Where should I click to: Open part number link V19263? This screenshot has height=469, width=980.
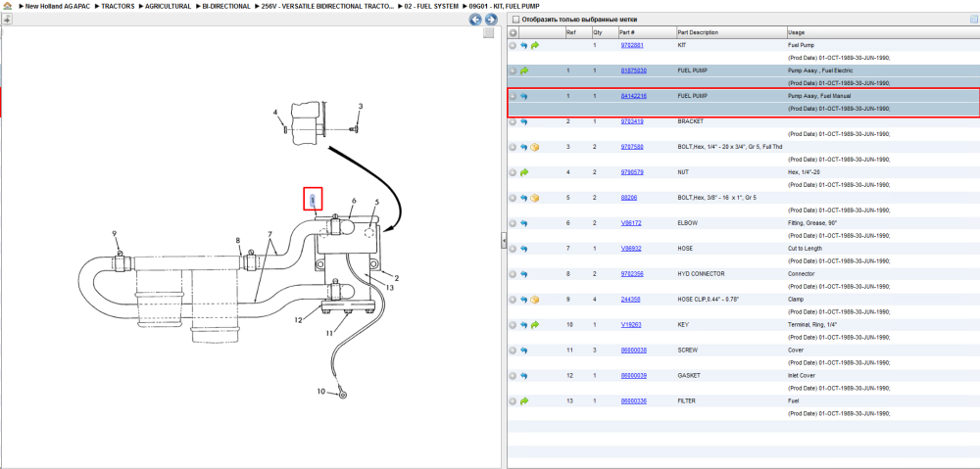(630, 325)
